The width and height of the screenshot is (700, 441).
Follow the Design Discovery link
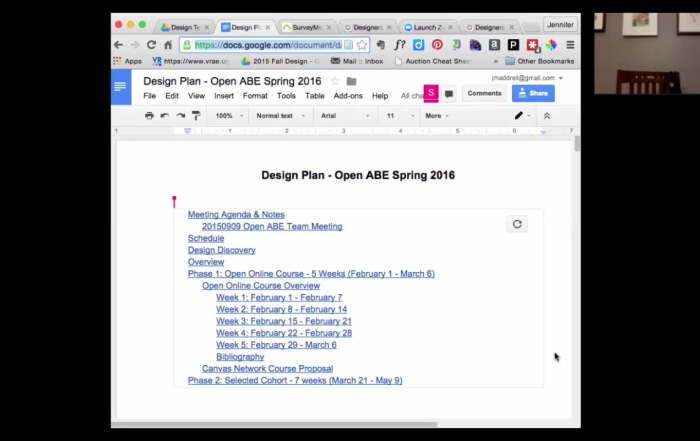click(221, 250)
